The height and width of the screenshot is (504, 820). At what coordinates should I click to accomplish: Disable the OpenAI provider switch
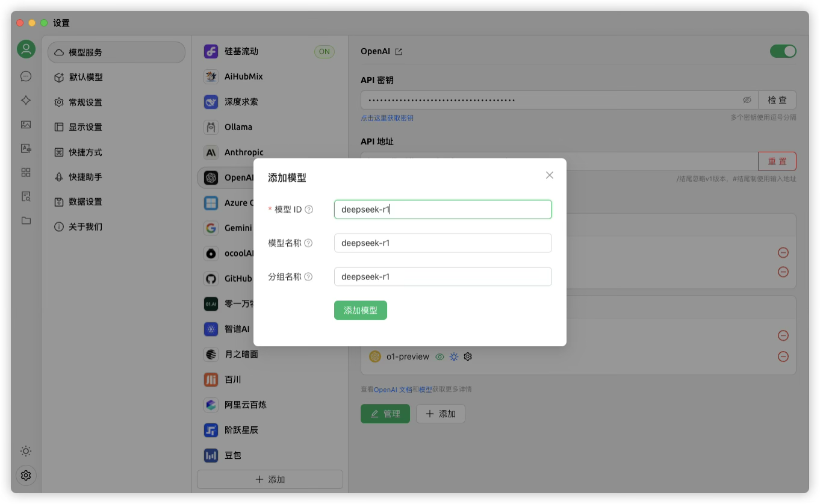783,51
